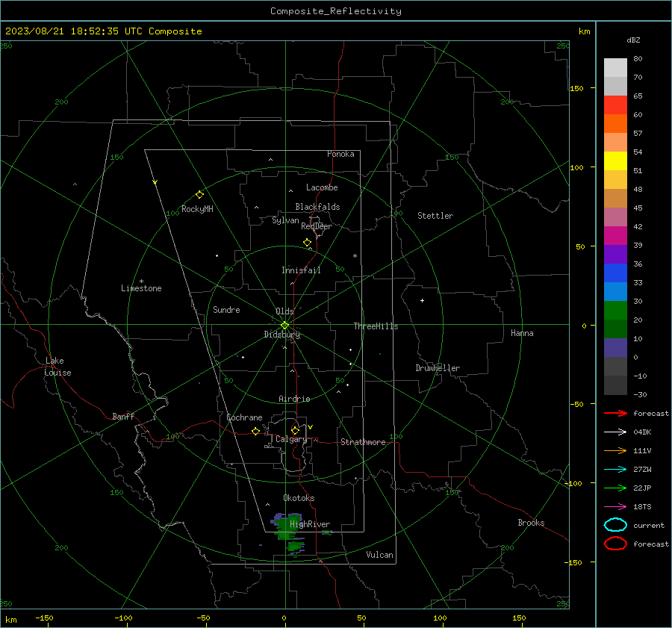672x628 pixels.
Task: Select the Hanna map label
Action: point(522,333)
